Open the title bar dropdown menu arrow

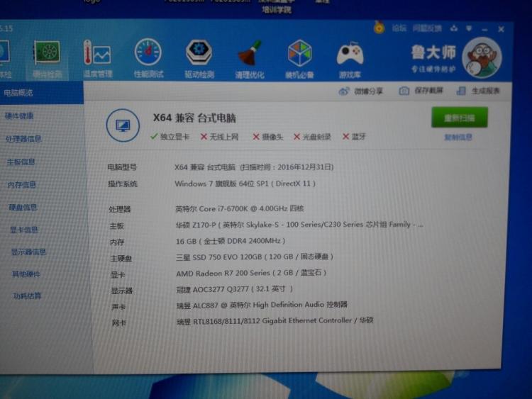pos(469,28)
